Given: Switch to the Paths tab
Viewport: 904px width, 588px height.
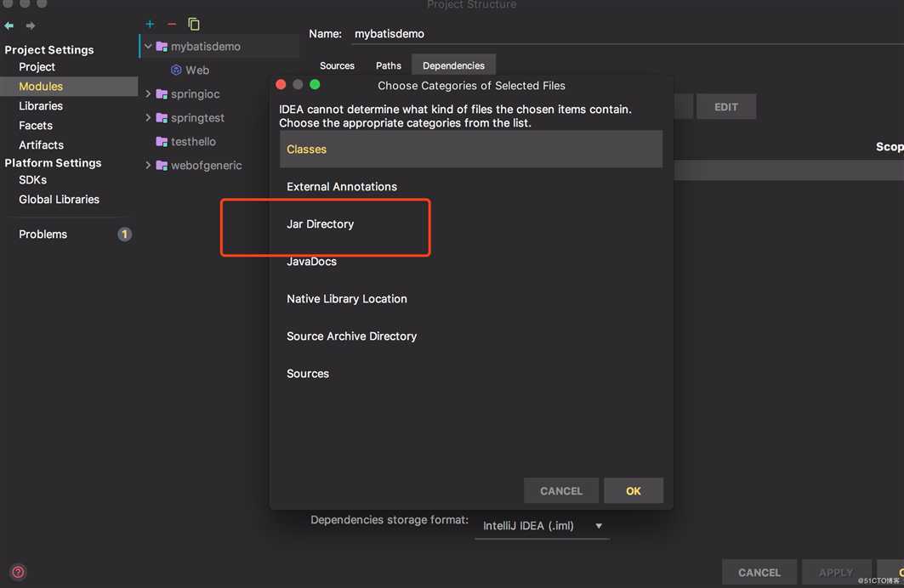Looking at the screenshot, I should [389, 65].
